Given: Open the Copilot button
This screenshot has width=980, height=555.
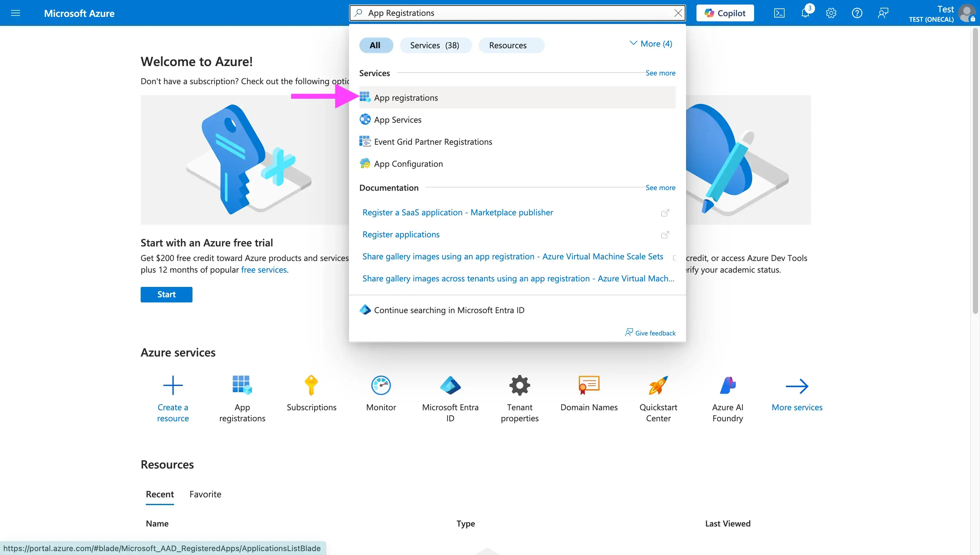Looking at the screenshot, I should pyautogui.click(x=725, y=13).
